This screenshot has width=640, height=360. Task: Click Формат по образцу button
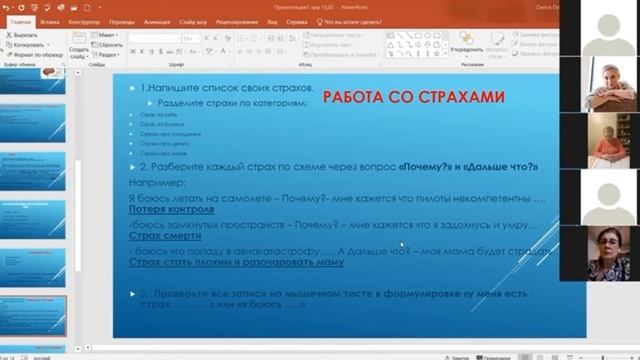[x=35, y=54]
